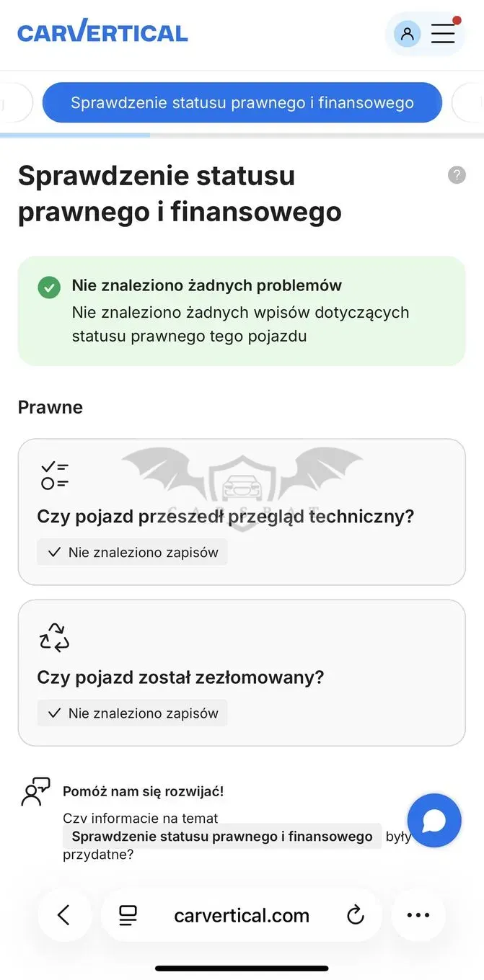The width and height of the screenshot is (484, 980).
Task: Click the recycling scrapped vehicle icon
Action: click(x=54, y=637)
